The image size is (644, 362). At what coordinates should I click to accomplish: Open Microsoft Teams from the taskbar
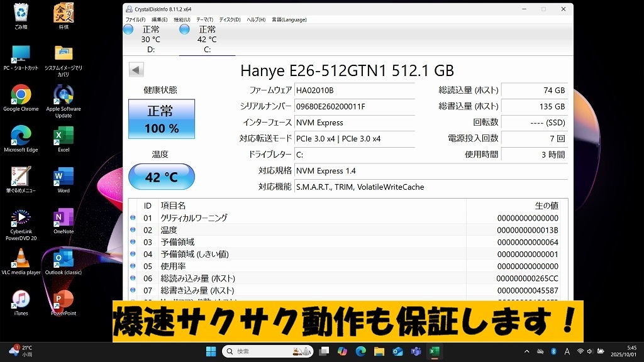pyautogui.click(x=415, y=351)
